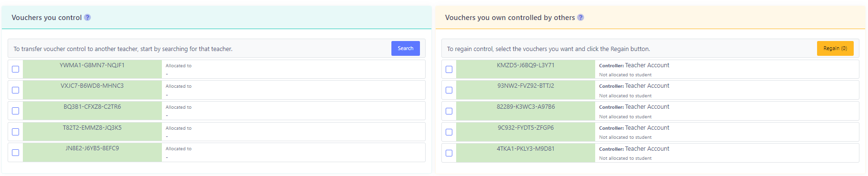Select checkbox for voucher T82T2-EMMZ8-JQ3K5
Viewport: 868px width, 176px height.
(16, 132)
